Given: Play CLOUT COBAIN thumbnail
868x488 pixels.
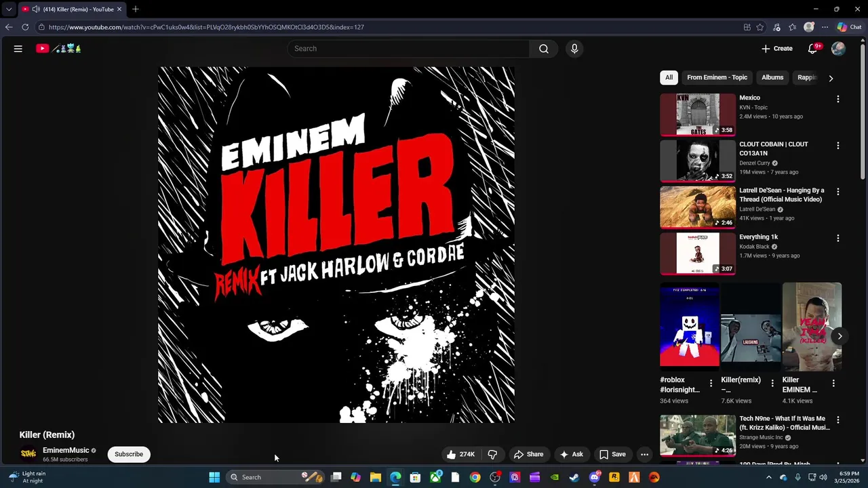Looking at the screenshot, I should click(x=697, y=161).
